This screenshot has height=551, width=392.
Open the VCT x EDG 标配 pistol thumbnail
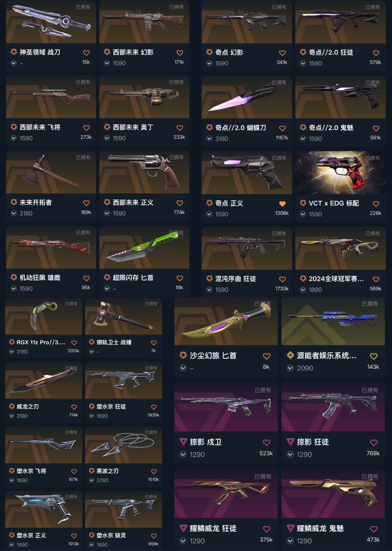point(340,173)
